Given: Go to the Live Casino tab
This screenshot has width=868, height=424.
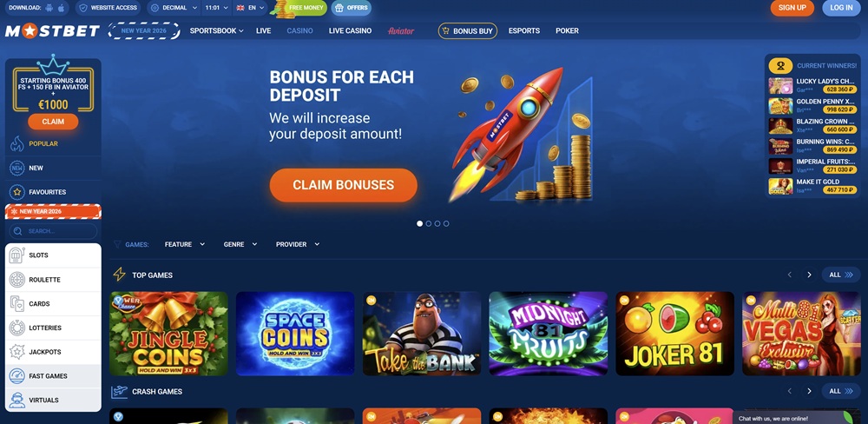Looking at the screenshot, I should pyautogui.click(x=350, y=31).
